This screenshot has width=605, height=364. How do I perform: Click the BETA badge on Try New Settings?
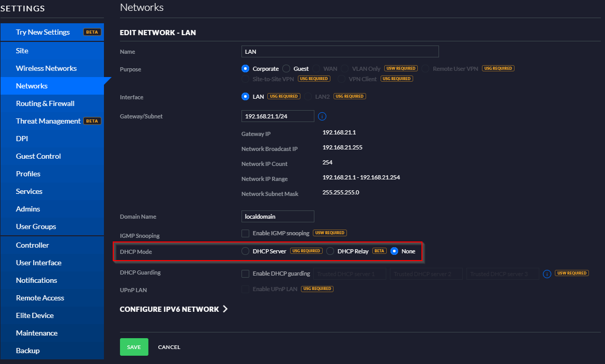click(92, 32)
